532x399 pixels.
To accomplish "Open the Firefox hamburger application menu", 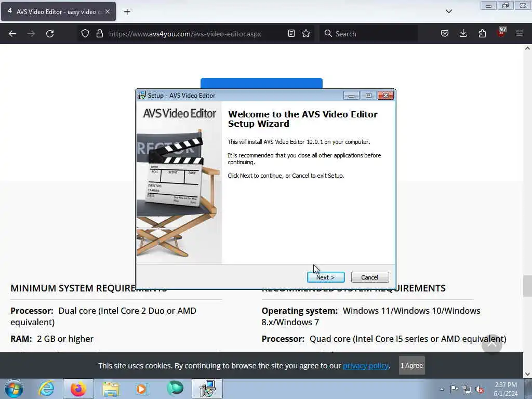I will click(520, 33).
